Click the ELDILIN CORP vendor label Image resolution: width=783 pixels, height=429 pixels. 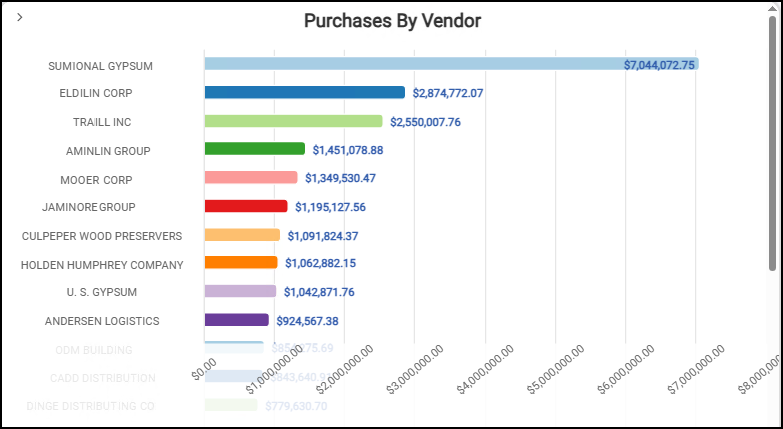click(x=96, y=93)
